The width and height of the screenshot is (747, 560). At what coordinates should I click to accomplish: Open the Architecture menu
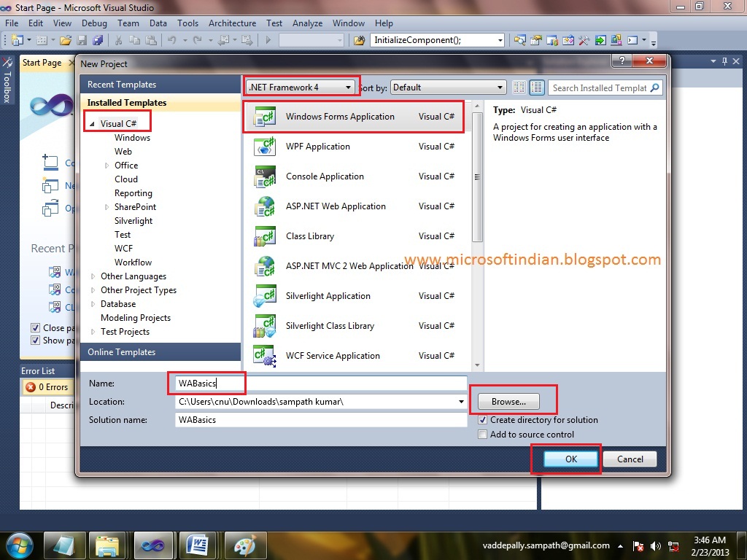click(232, 23)
